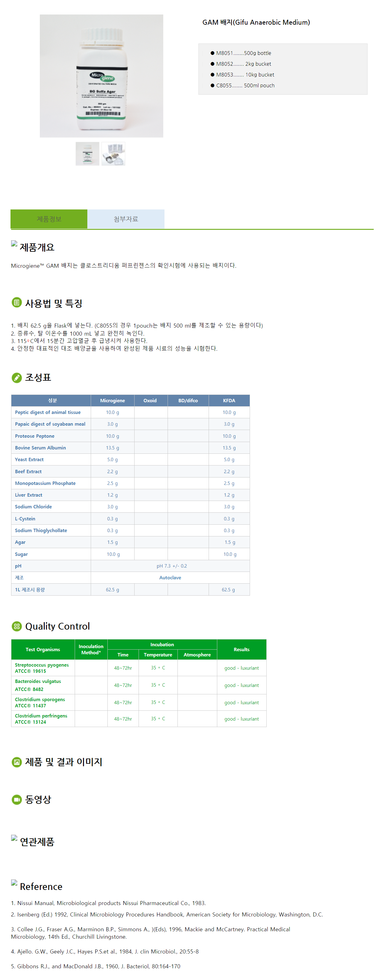Click the BD/difco column header
Viewport: 383px width, 980px height.
coord(188,401)
